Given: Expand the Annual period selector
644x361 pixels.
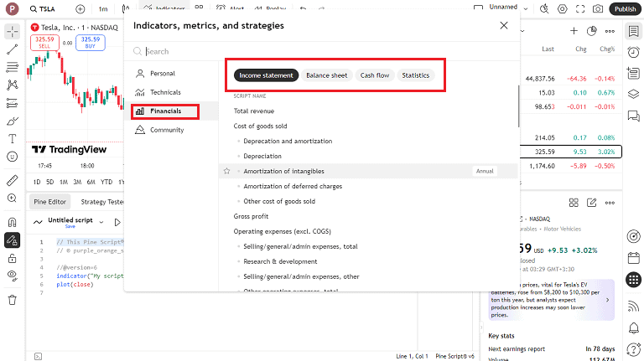Looking at the screenshot, I should 485,171.
